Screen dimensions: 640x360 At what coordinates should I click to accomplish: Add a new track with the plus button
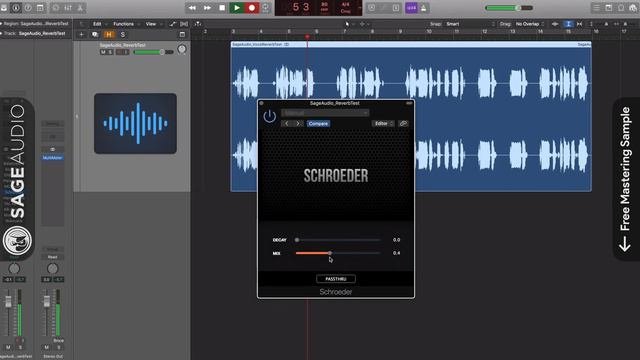click(x=81, y=35)
